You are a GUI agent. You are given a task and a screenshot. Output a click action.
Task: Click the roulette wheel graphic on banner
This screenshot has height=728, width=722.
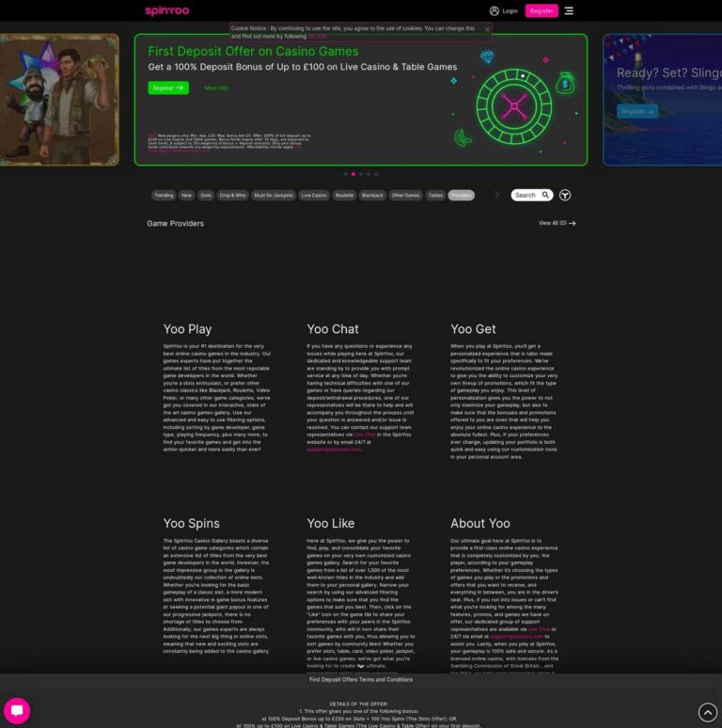513,106
